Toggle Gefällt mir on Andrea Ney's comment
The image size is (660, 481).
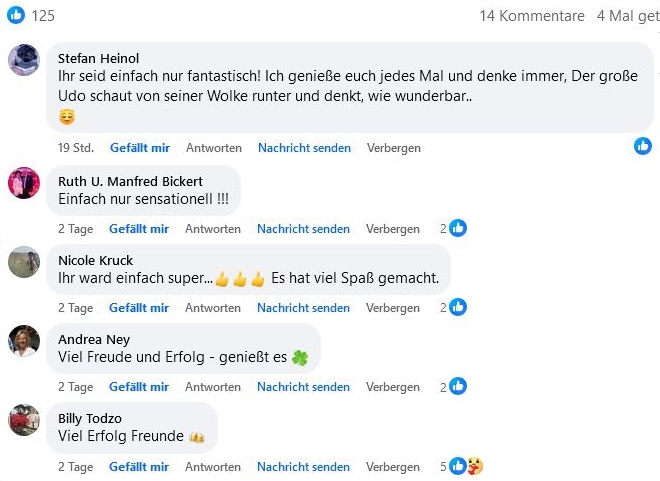(139, 387)
